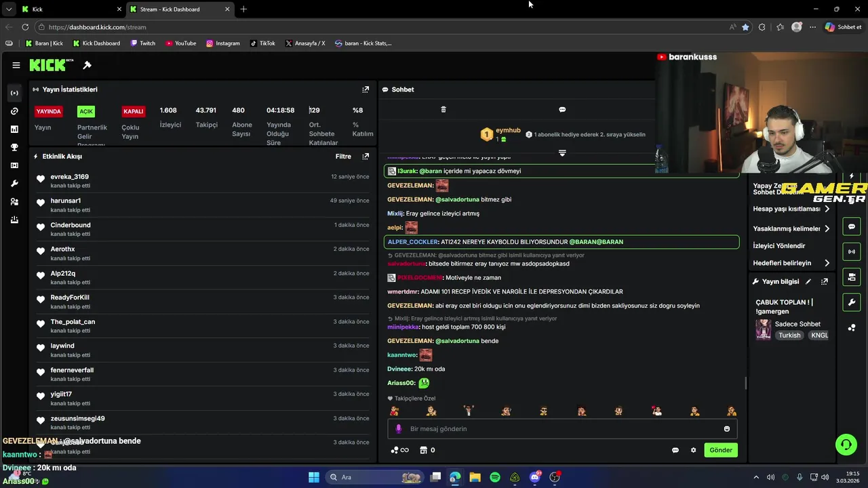Add a new browser tab

click(243, 9)
